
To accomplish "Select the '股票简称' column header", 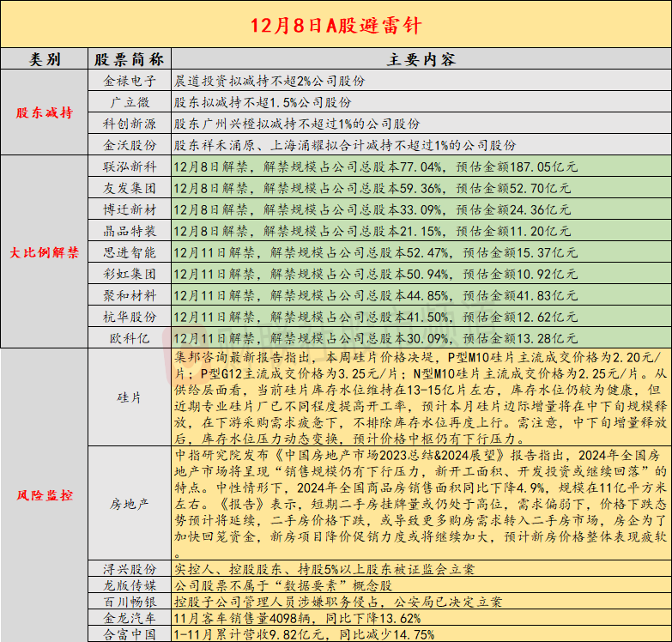I will point(130,59).
